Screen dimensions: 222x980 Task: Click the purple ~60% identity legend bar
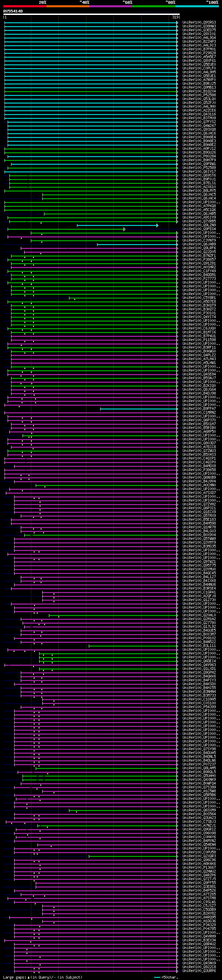(111, 6)
